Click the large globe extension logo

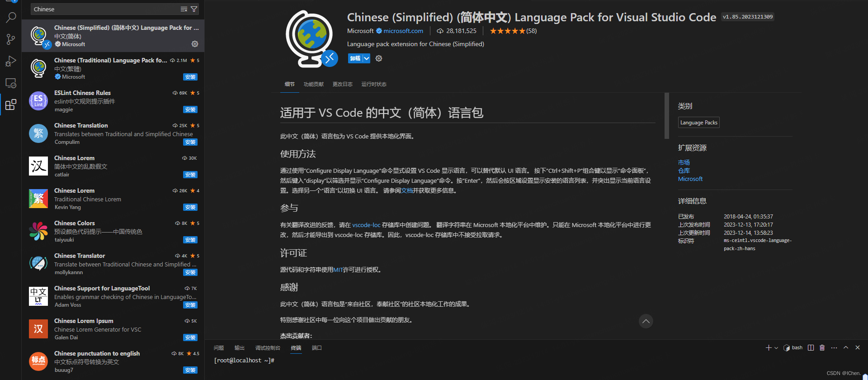pos(312,39)
